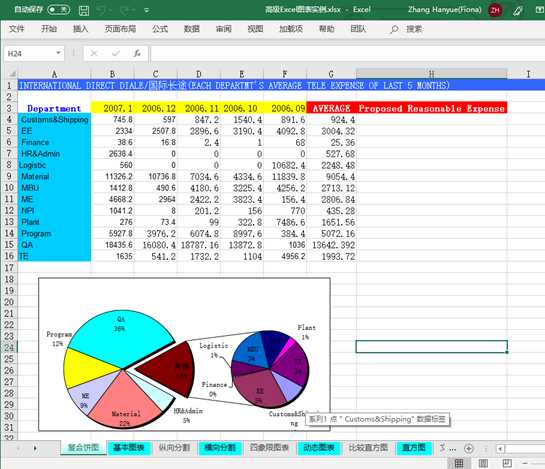The image size is (545, 469).
Task: Click cell with value 13642.392
Action: point(333,245)
